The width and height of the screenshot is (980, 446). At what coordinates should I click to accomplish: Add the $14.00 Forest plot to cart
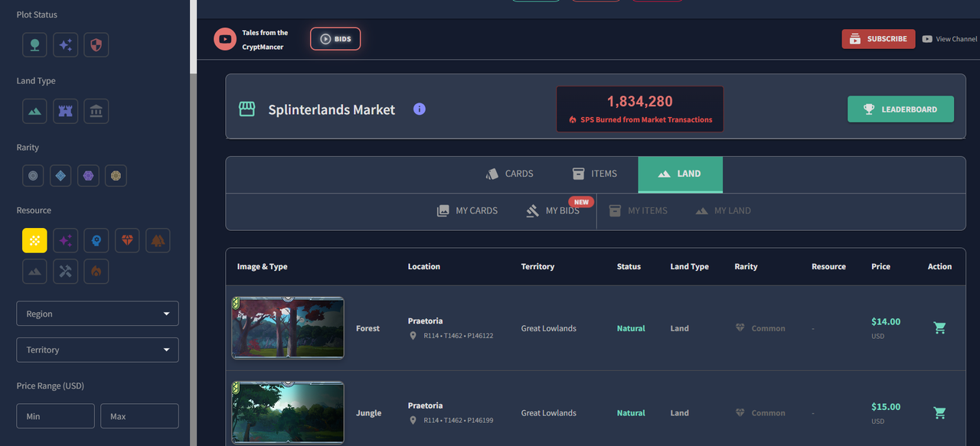point(939,328)
